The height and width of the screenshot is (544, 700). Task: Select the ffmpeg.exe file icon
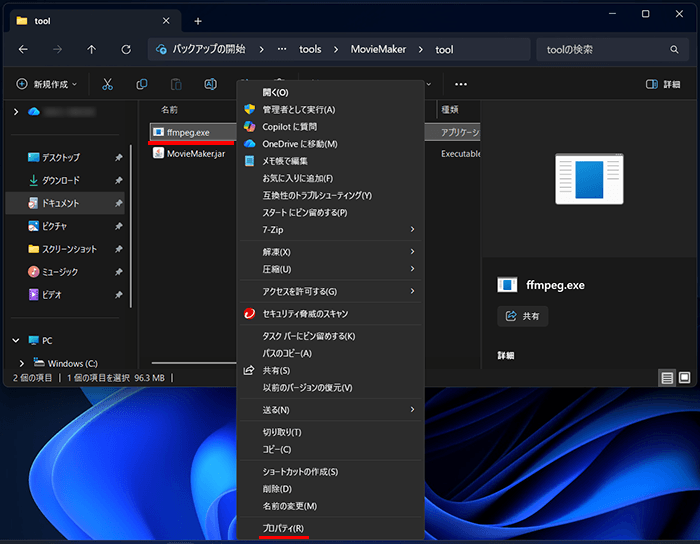click(x=158, y=132)
